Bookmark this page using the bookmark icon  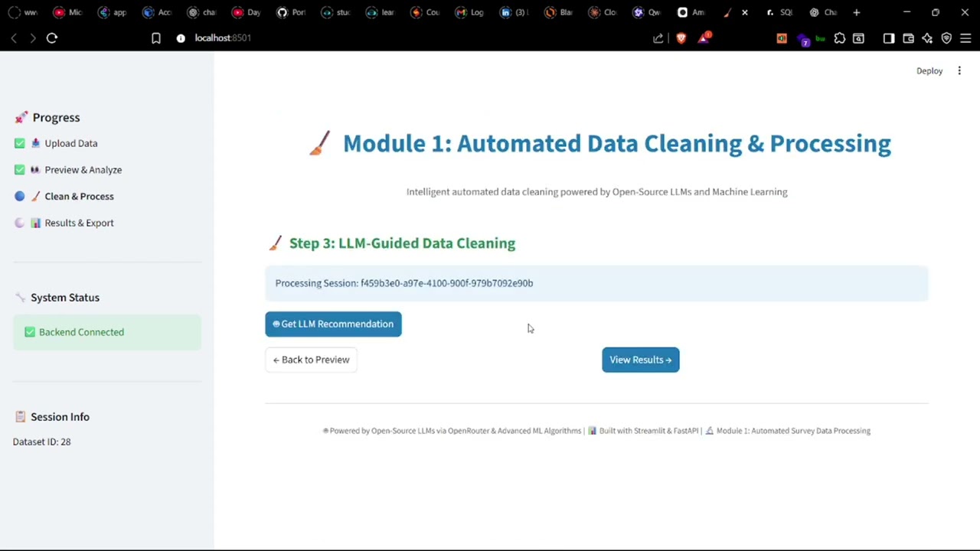156,38
